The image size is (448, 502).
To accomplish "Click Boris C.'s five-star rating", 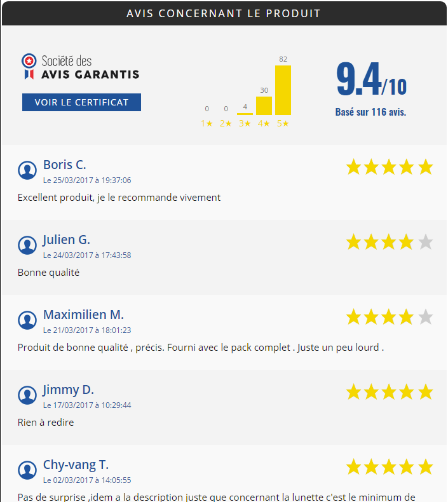I will coord(390,167).
